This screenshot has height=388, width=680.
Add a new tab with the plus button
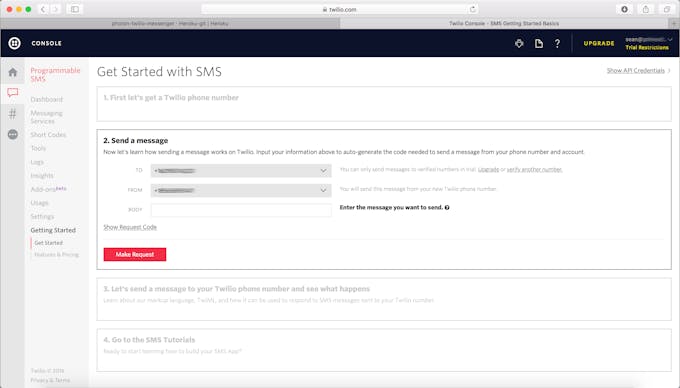point(674,23)
